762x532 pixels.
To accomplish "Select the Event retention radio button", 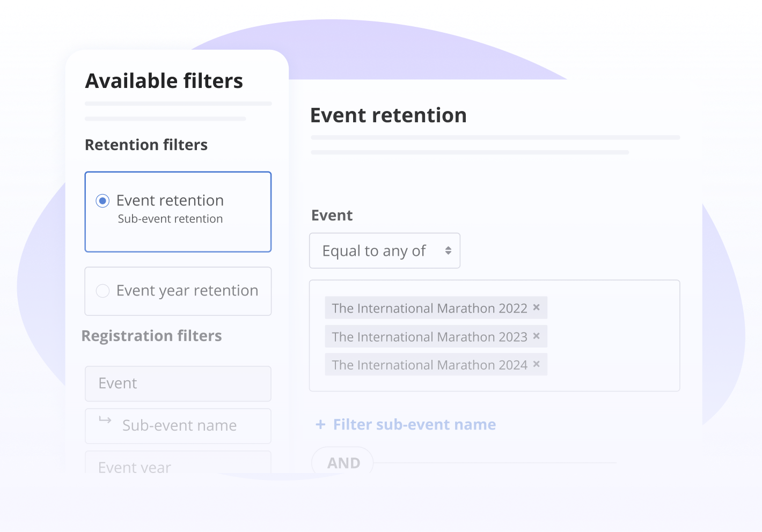I will [102, 201].
